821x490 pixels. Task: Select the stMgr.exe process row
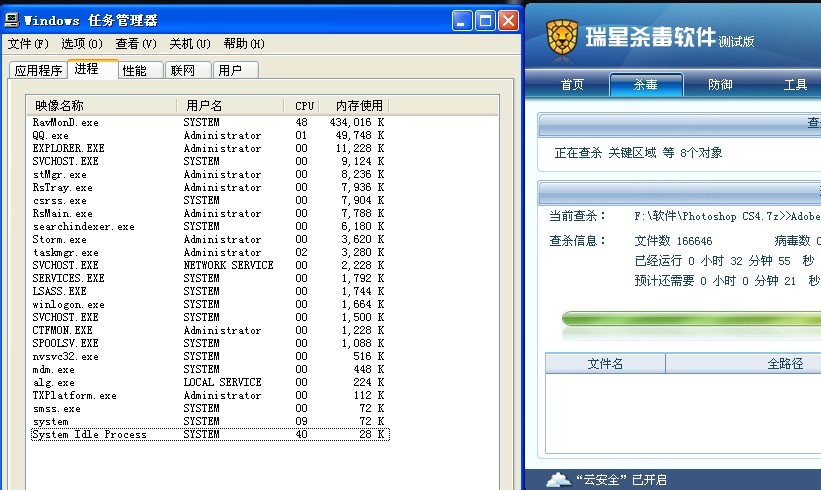coord(210,174)
